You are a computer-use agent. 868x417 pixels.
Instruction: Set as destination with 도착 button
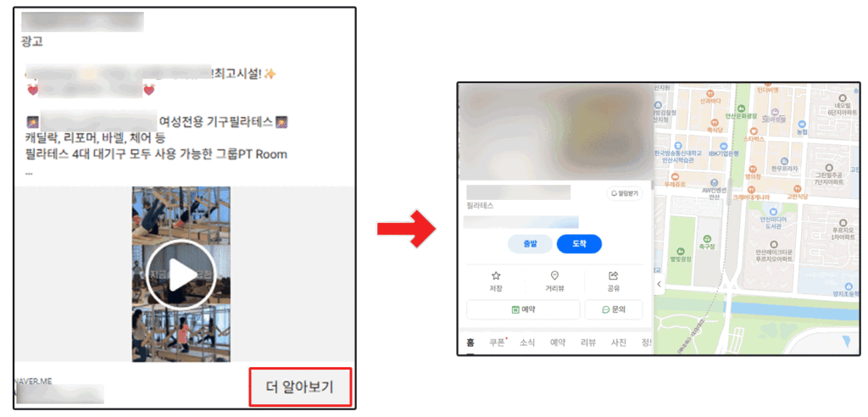(x=579, y=243)
